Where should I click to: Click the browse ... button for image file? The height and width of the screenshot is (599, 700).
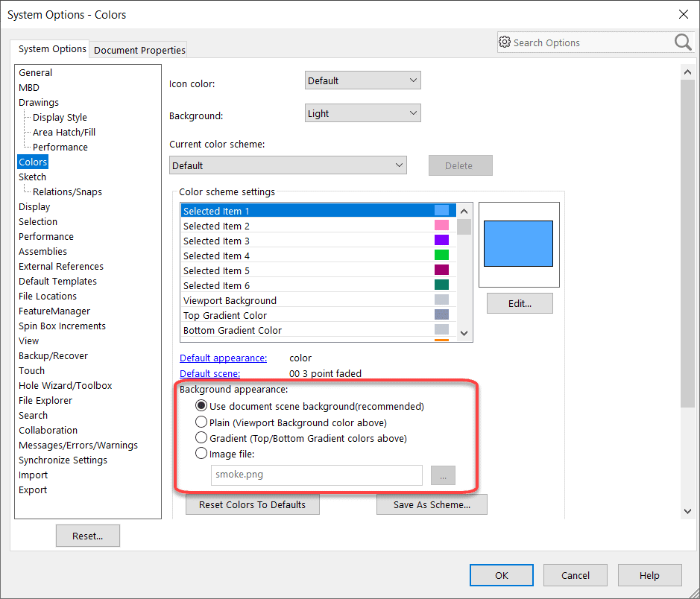point(443,475)
